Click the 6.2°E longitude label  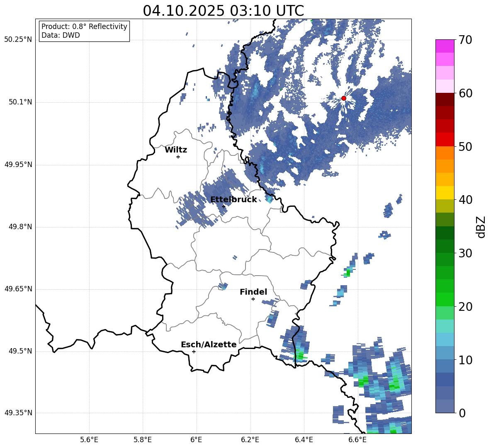(x=250, y=440)
